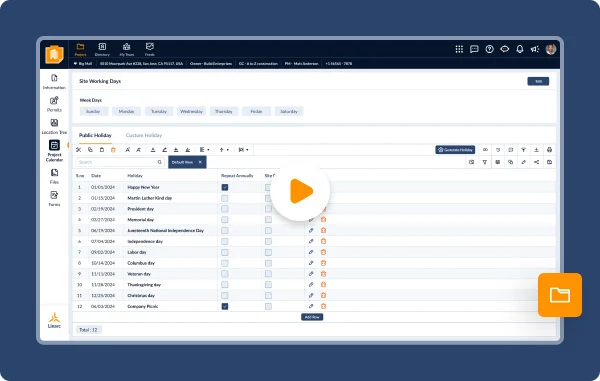
Task: Click the Linarc logo in the sidebar
Action: click(x=54, y=321)
